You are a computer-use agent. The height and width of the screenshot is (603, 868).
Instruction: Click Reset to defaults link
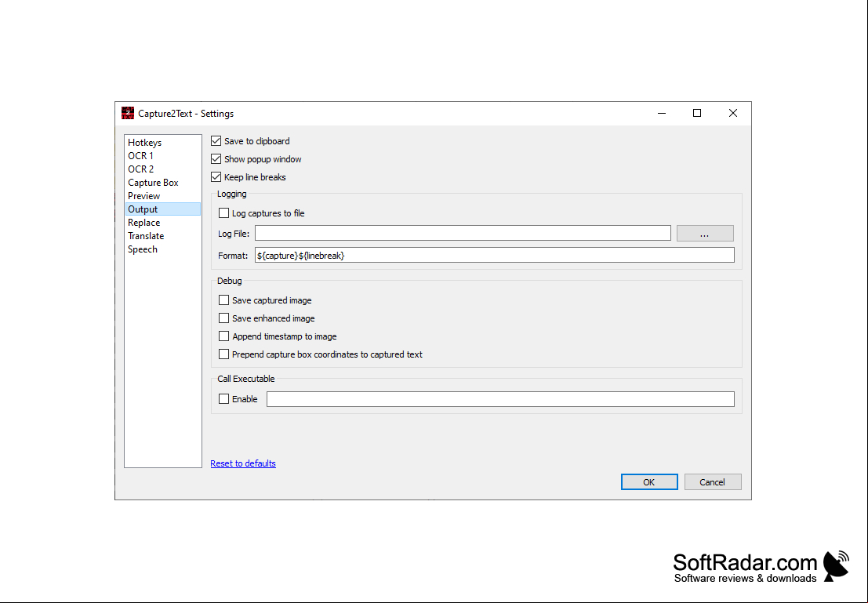click(243, 463)
